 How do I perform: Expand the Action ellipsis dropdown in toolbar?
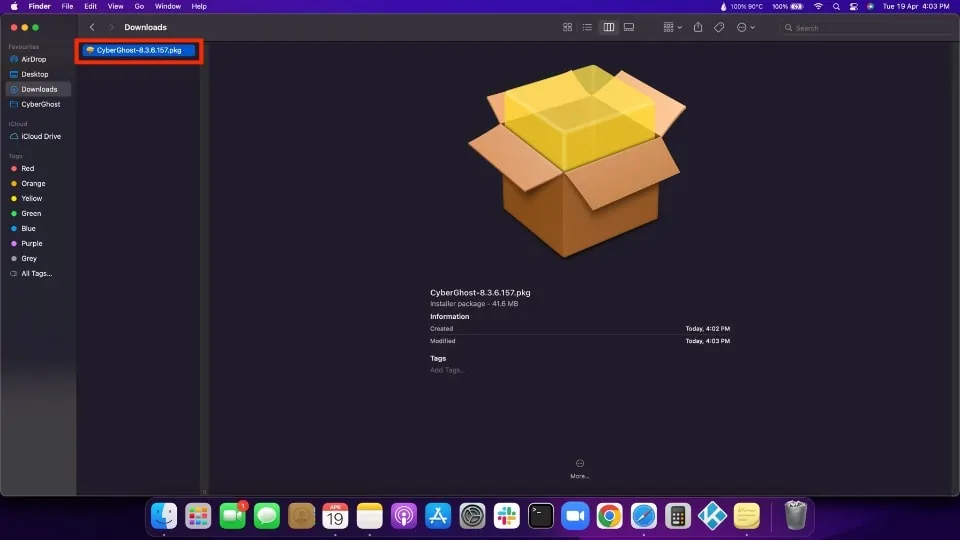[745, 27]
